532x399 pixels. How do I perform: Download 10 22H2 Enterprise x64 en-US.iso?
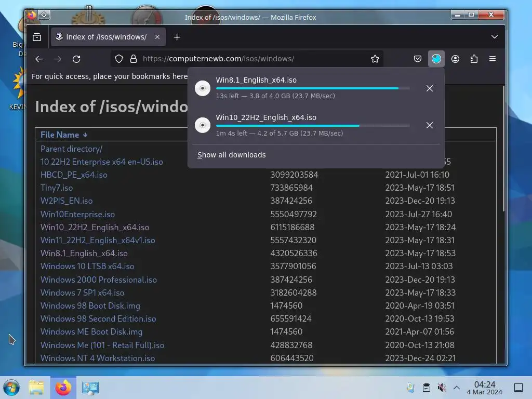pos(101,162)
